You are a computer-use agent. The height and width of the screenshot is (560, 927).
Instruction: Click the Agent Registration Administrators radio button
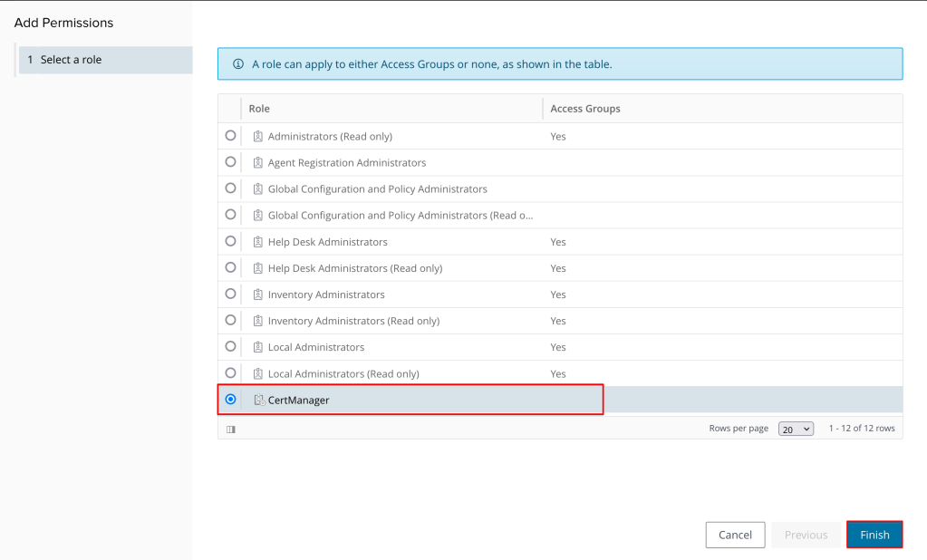(x=230, y=162)
